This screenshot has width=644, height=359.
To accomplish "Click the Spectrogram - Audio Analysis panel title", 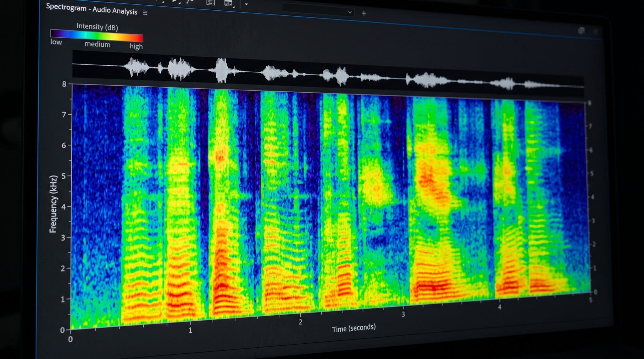I will [92, 9].
